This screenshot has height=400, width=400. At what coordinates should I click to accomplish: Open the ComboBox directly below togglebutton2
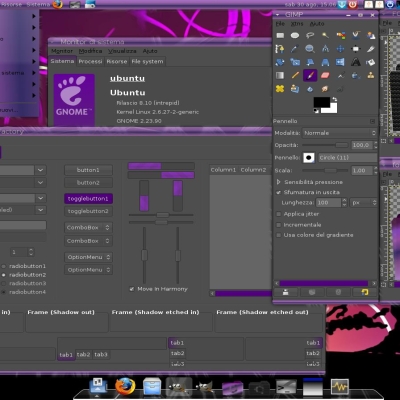(x=88, y=228)
